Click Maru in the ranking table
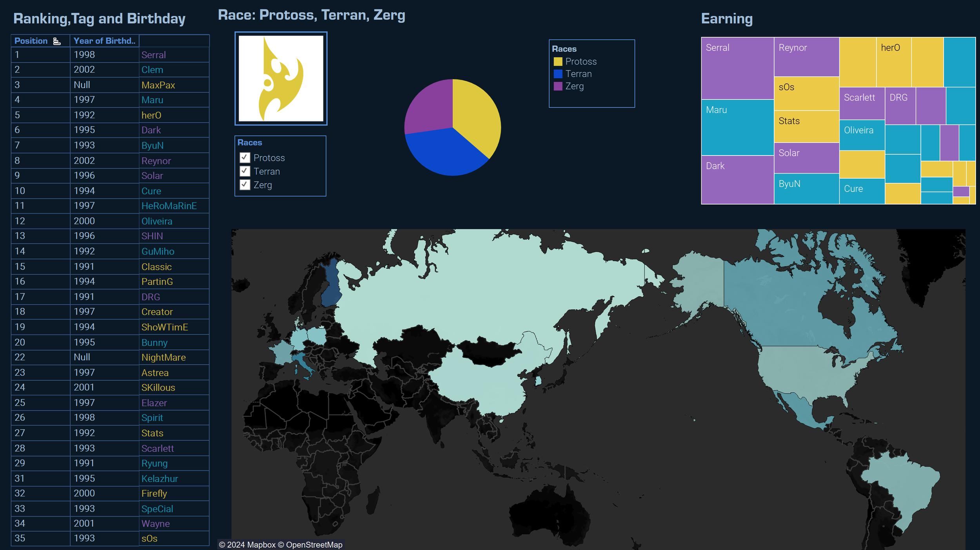The image size is (980, 550). (152, 100)
